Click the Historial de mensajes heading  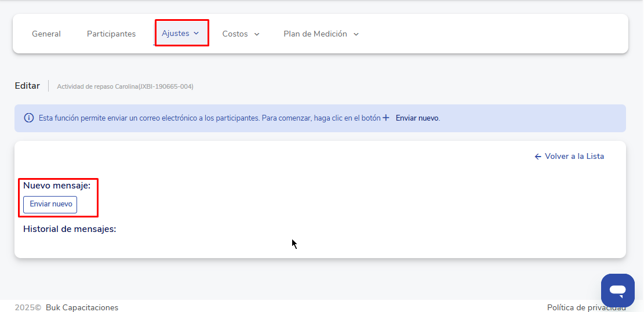pyautogui.click(x=70, y=229)
